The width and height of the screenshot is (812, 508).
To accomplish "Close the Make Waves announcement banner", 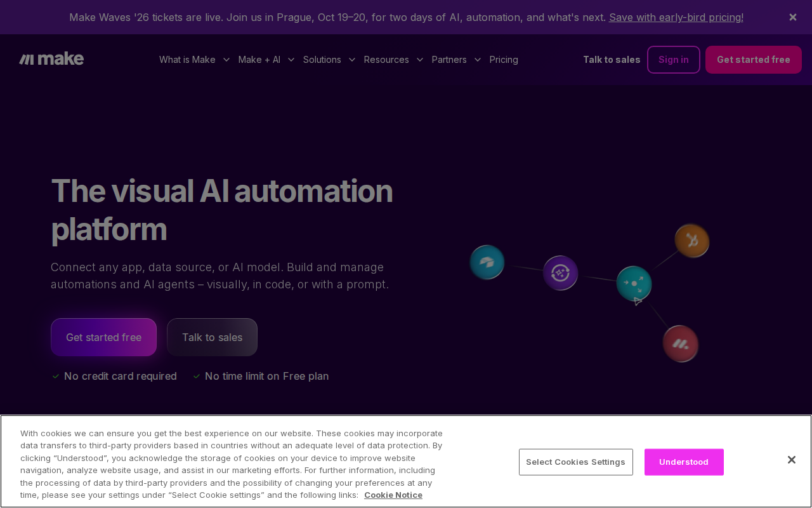I will [x=793, y=17].
